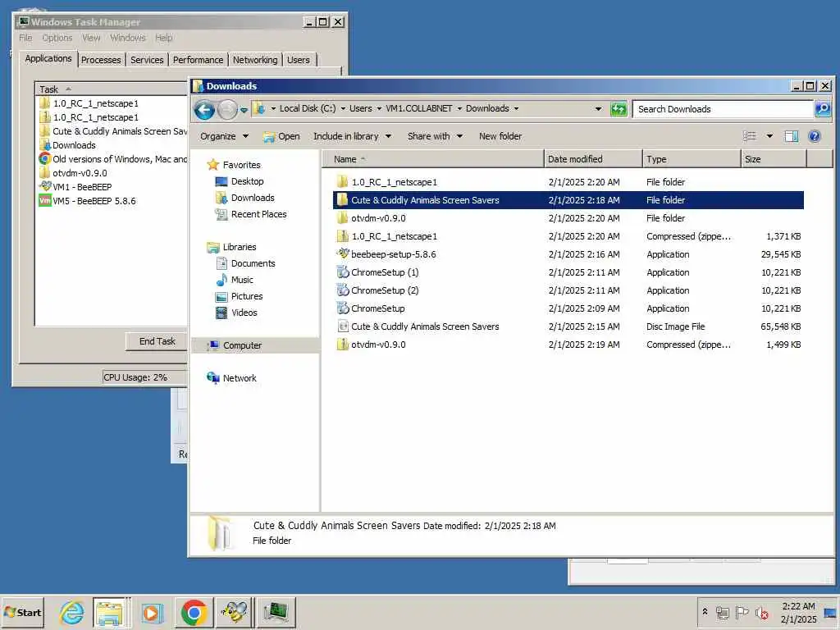
Task: Expand arrow after Users in breadcrumb
Action: click(379, 109)
